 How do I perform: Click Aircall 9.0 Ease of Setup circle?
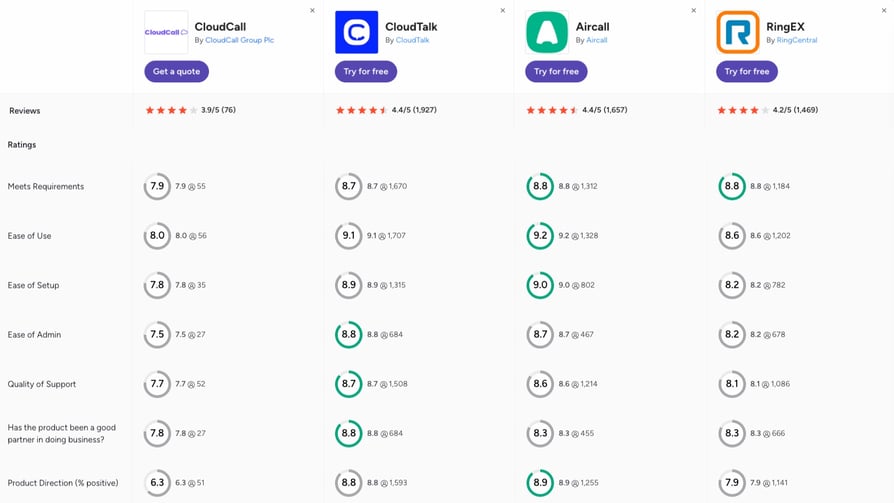pos(540,285)
